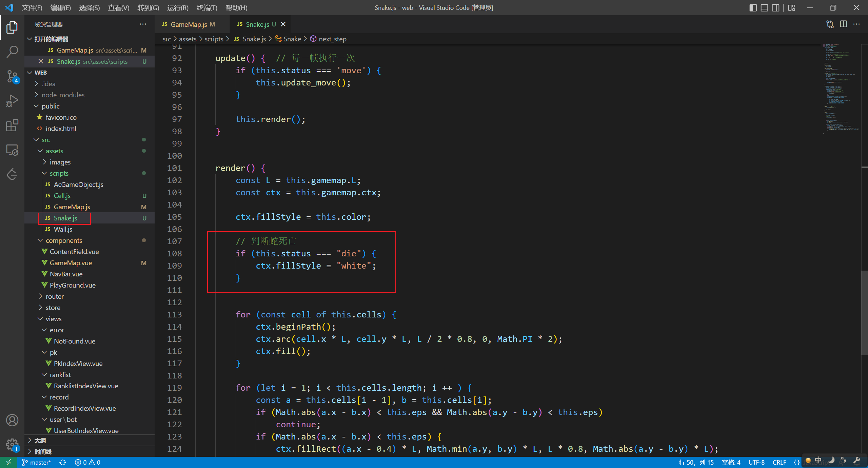The height and width of the screenshot is (468, 868).
Task: Close Snake.js in open editors list
Action: click(x=41, y=61)
